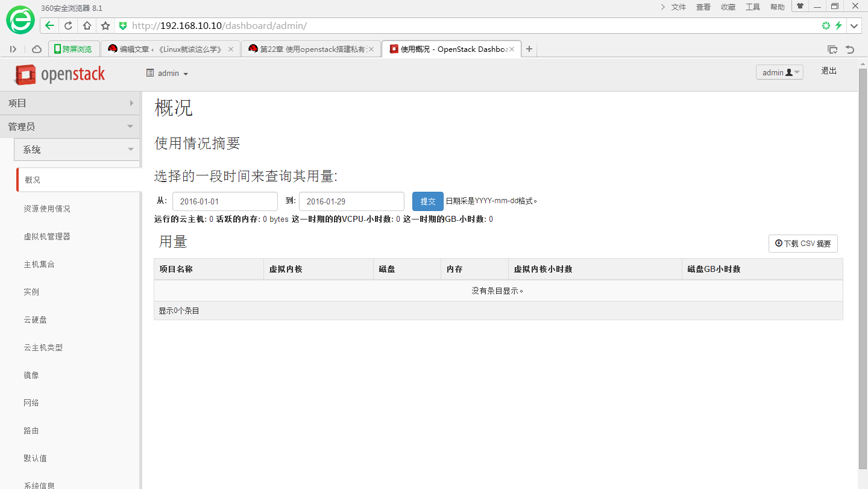Open the 收藏 browser menu
Viewport: 868px width, 489px height.
[728, 7]
